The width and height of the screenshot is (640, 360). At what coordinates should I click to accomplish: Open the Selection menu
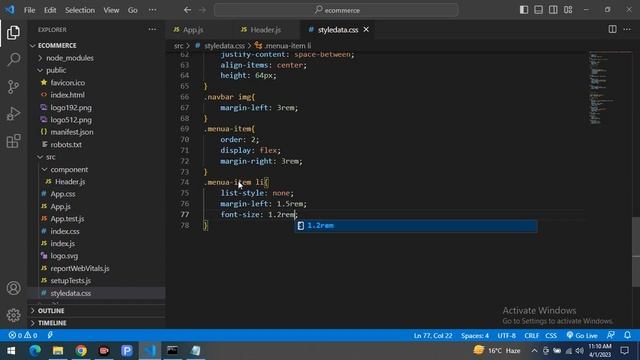coord(80,10)
